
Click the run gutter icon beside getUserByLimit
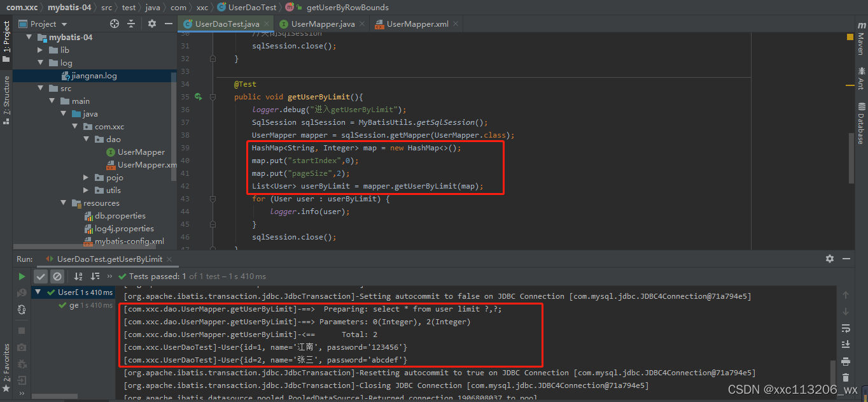pos(199,97)
